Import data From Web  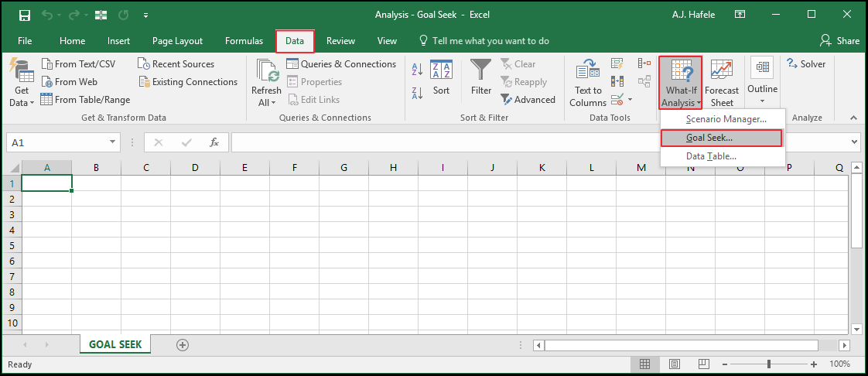69,82
